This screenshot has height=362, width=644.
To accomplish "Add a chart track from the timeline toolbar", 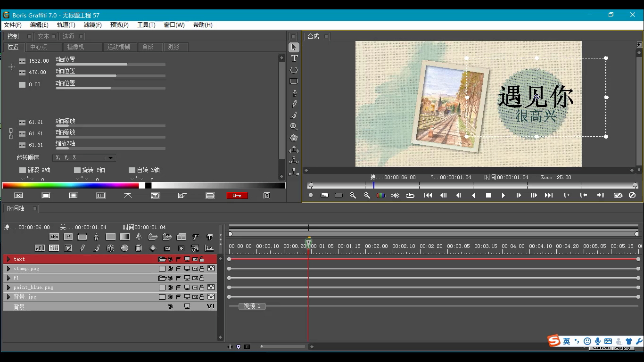I will (40, 248).
